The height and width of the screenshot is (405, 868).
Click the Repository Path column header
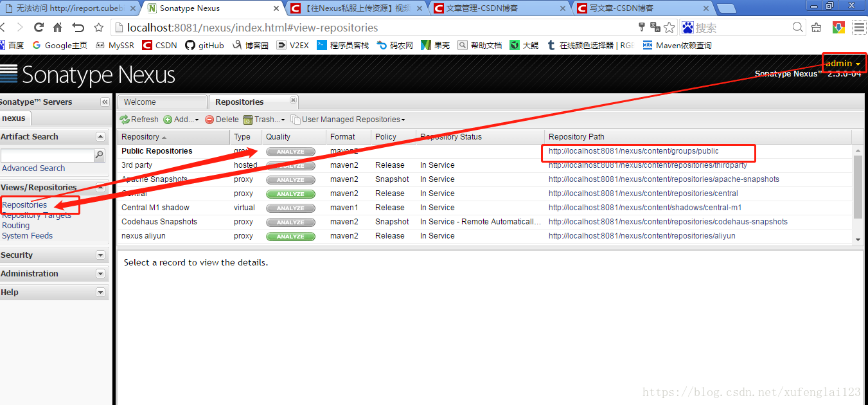click(x=698, y=137)
